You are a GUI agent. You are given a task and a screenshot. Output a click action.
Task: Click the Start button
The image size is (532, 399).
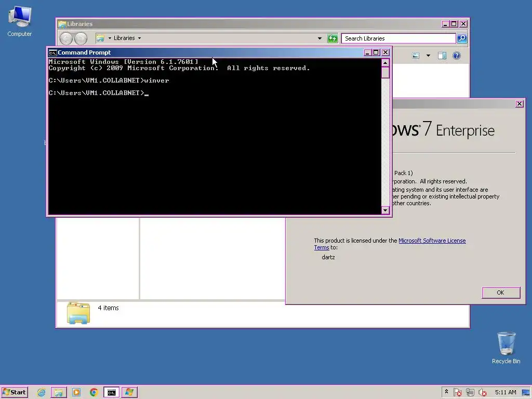[x=15, y=392]
